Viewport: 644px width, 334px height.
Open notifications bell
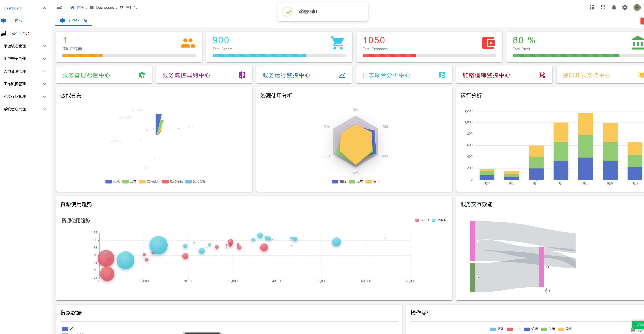pyautogui.click(x=614, y=8)
